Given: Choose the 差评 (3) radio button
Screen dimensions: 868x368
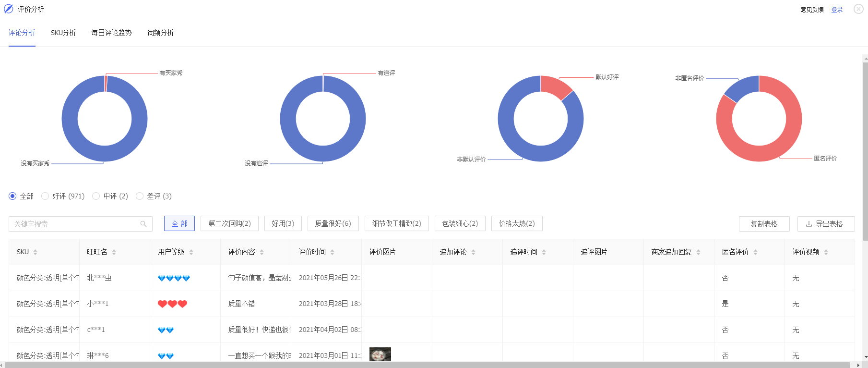Looking at the screenshot, I should point(140,196).
